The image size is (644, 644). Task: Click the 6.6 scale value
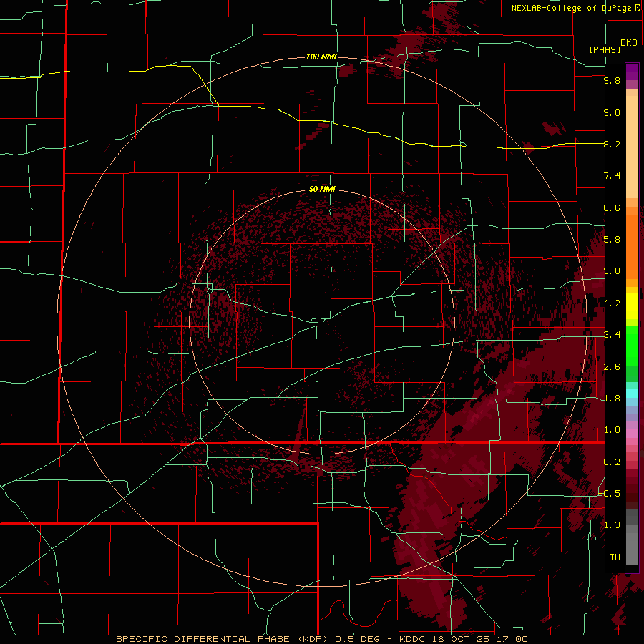(612, 208)
